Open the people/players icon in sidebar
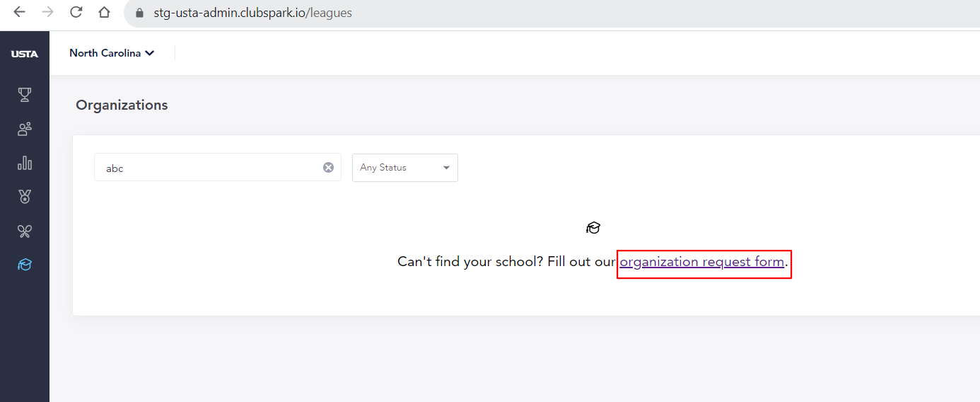The image size is (980, 402). [25, 129]
